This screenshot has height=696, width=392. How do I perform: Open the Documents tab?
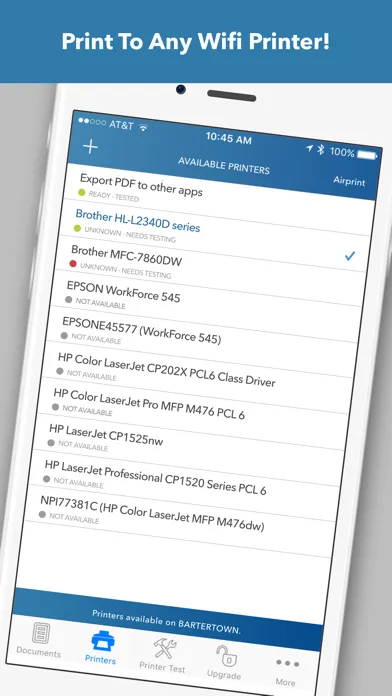[x=40, y=640]
